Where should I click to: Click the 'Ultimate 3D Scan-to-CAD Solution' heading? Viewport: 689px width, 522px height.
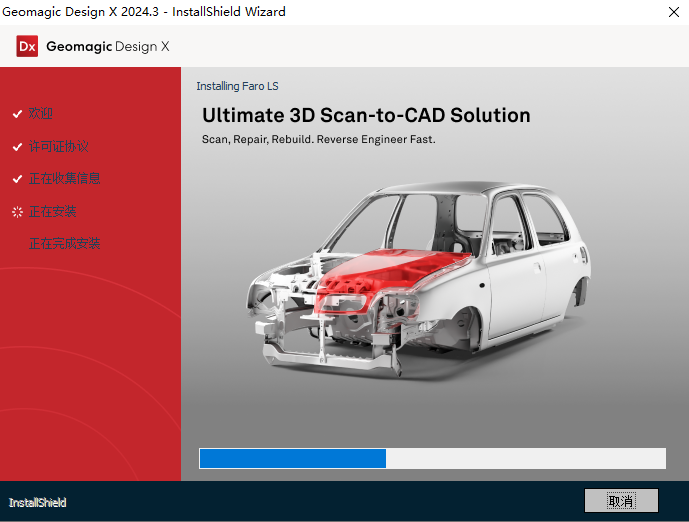click(366, 115)
